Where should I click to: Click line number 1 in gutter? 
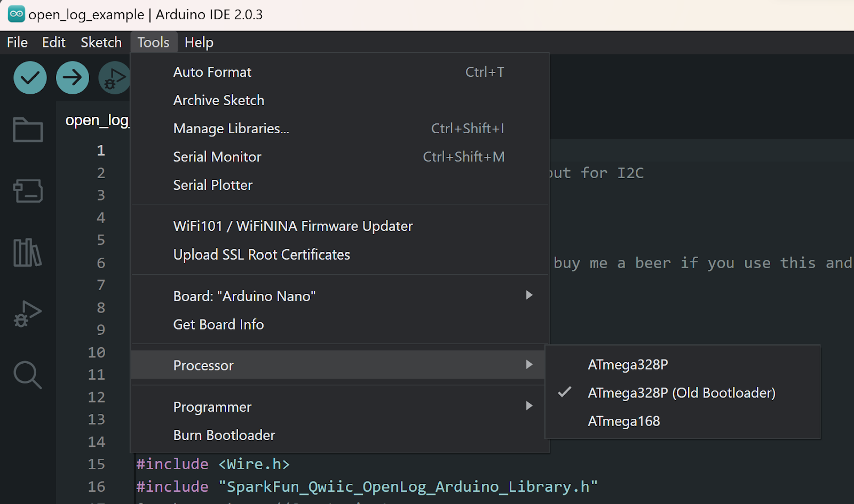pyautogui.click(x=101, y=150)
